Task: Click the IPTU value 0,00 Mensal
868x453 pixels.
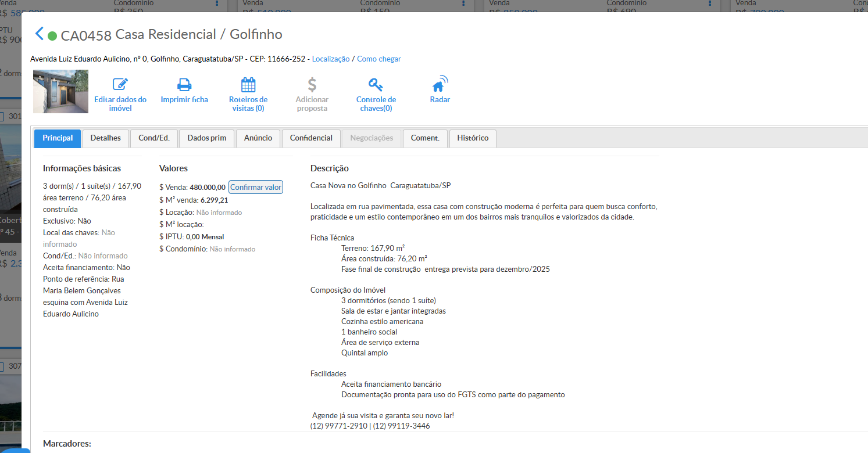Action: tap(205, 237)
